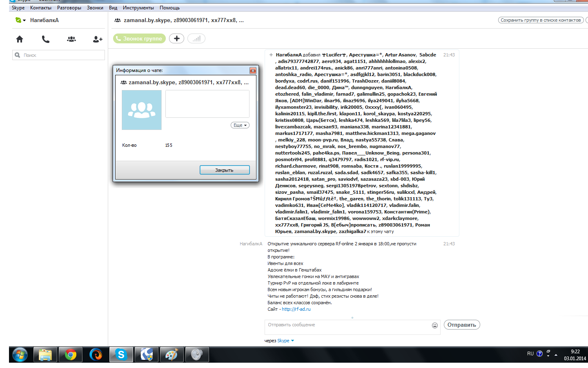Viewport: 588px width, 368px height.
Task: Click sender name НагибалкА in chat
Action: [x=251, y=244]
